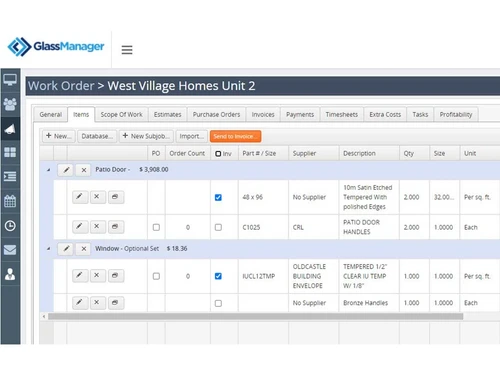Open the clock sidebar icon
This screenshot has width=500, height=375.
10,226
